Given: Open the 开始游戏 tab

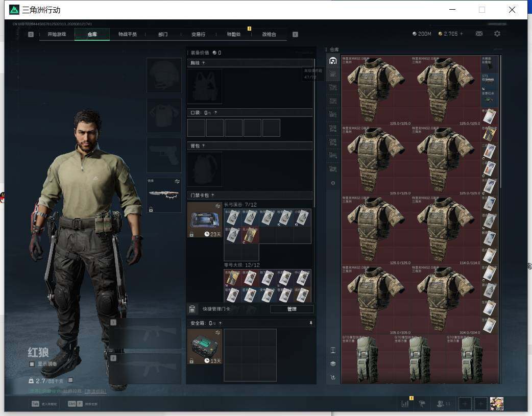Looking at the screenshot, I should pyautogui.click(x=57, y=34).
